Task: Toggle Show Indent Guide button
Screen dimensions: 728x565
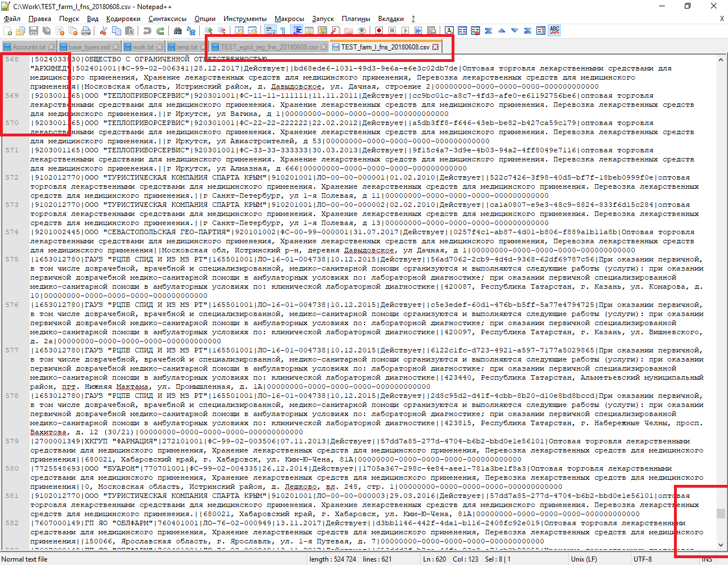Action: [x=297, y=31]
